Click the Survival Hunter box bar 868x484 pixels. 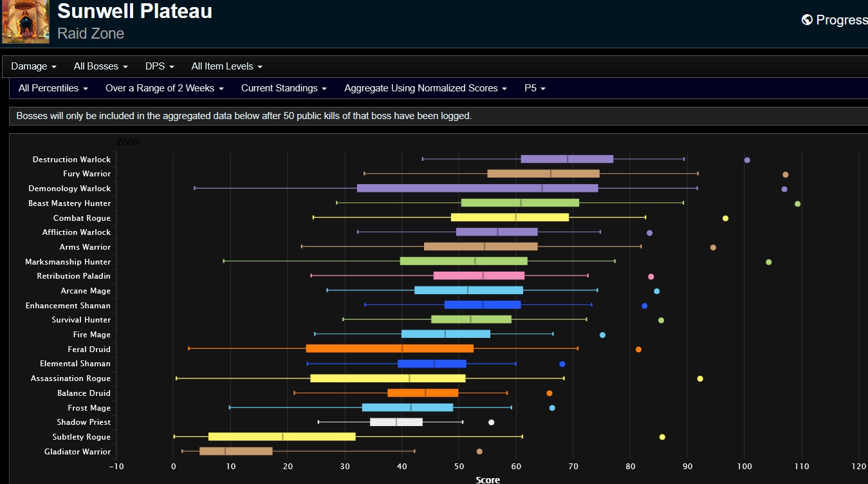click(x=471, y=319)
